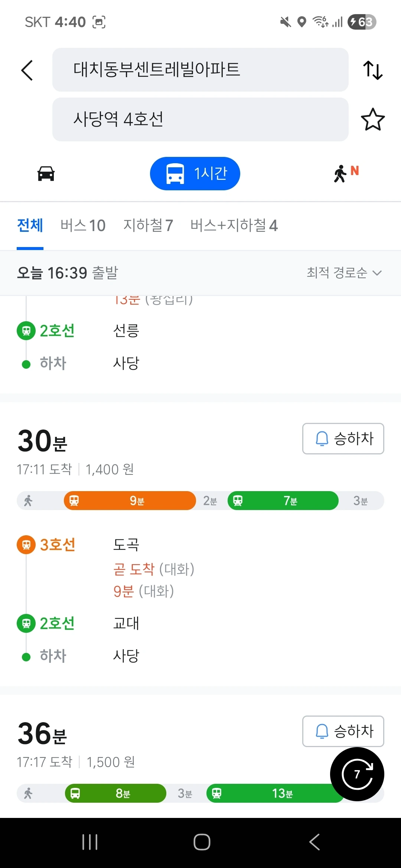Change departure time 오늘 16:39 출발
This screenshot has width=401, height=868.
point(68,273)
